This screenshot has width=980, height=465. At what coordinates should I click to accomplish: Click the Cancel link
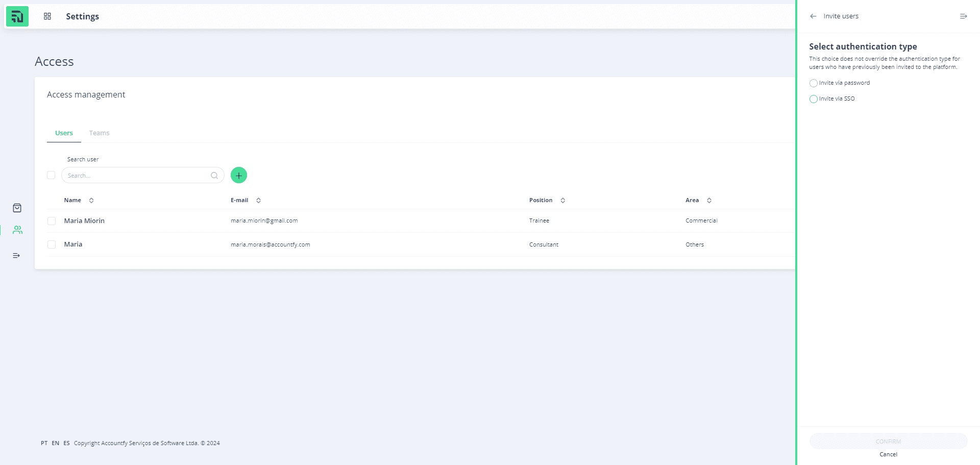coord(888,454)
